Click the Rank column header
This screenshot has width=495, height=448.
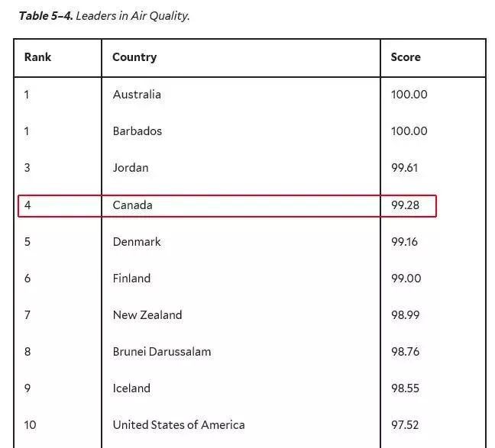[x=37, y=57]
